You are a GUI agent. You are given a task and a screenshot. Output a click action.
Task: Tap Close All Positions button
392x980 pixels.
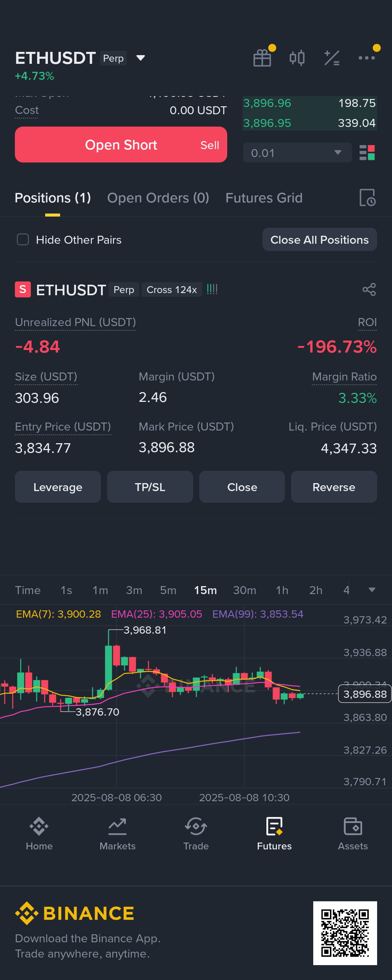[x=319, y=239]
